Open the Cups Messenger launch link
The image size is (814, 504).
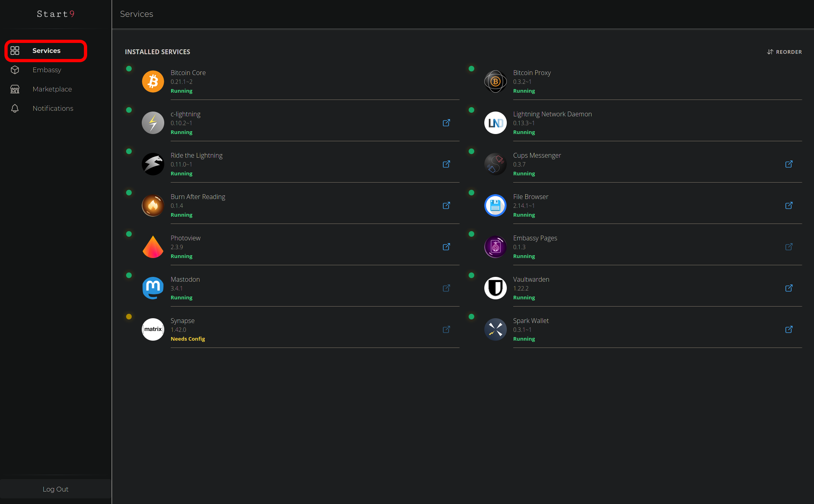[789, 164]
